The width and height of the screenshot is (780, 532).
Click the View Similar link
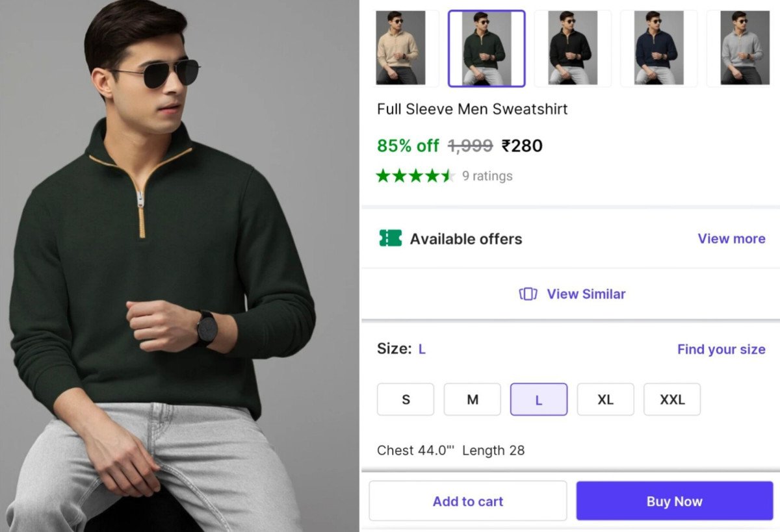click(x=586, y=294)
